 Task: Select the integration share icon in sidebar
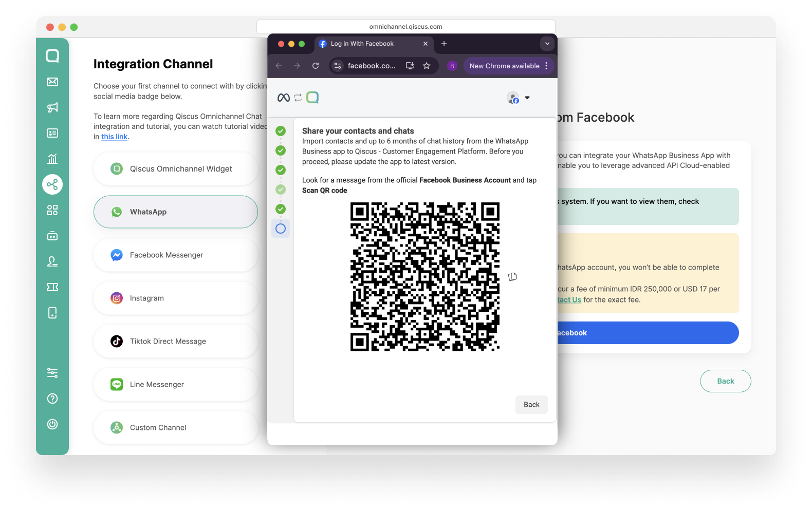coord(52,184)
